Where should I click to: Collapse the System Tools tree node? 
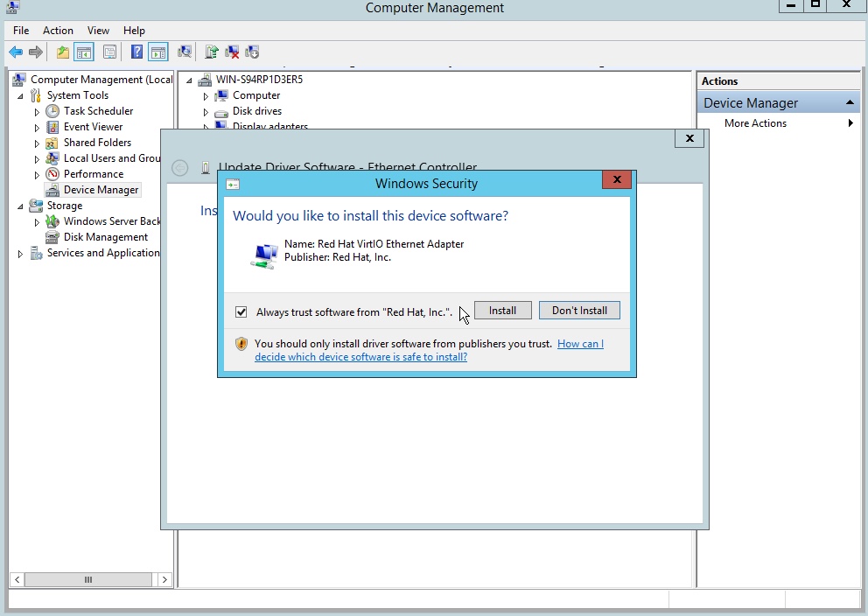[20, 96]
